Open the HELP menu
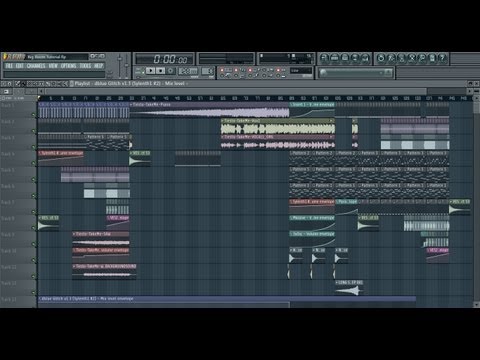The width and height of the screenshot is (480, 360). click(x=98, y=66)
